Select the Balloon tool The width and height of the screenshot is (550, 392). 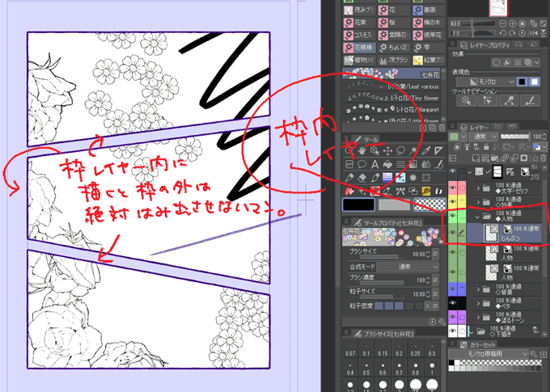[362, 164]
